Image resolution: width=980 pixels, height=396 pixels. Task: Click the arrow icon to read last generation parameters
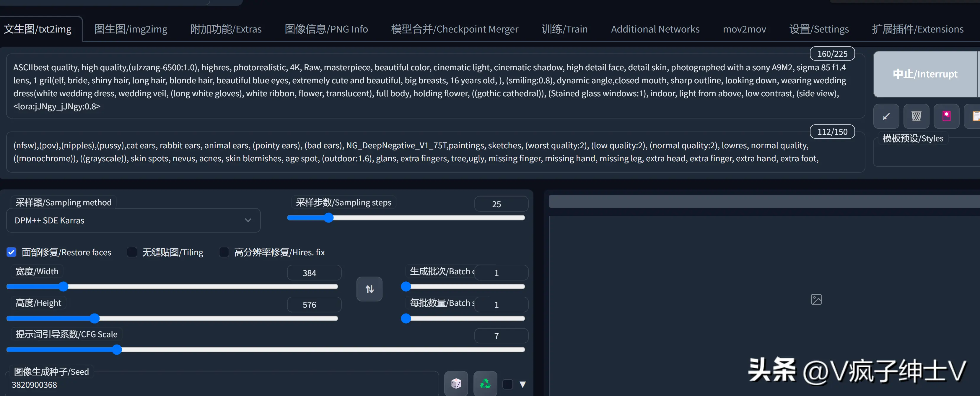coord(886,116)
